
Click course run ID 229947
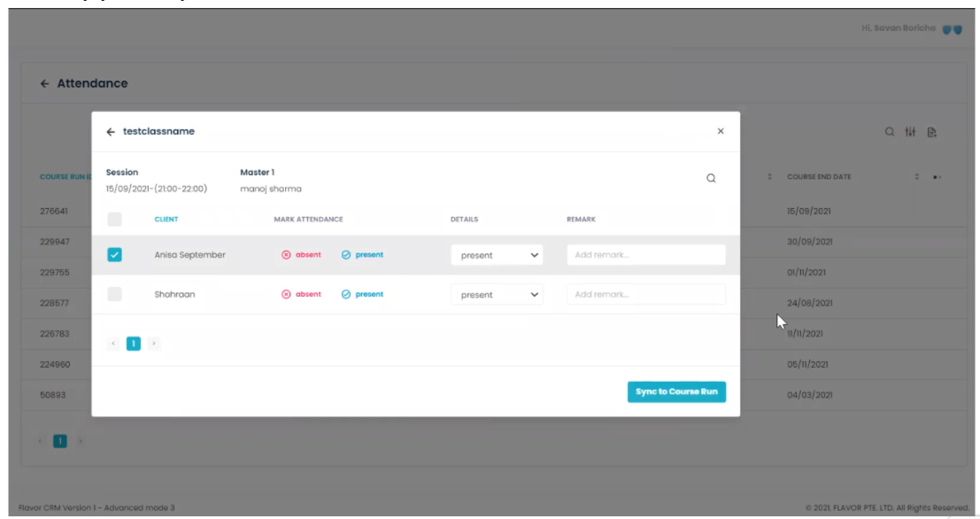pyautogui.click(x=54, y=242)
